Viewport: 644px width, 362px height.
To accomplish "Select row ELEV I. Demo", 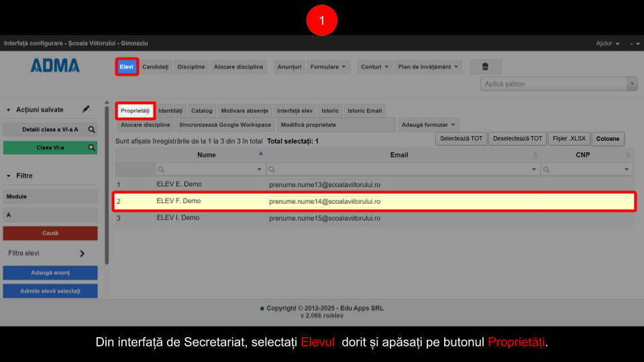I will pos(374,218).
